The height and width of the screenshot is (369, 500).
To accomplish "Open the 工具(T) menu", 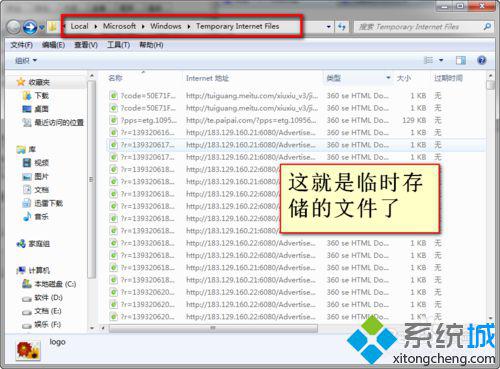I will click(x=118, y=45).
